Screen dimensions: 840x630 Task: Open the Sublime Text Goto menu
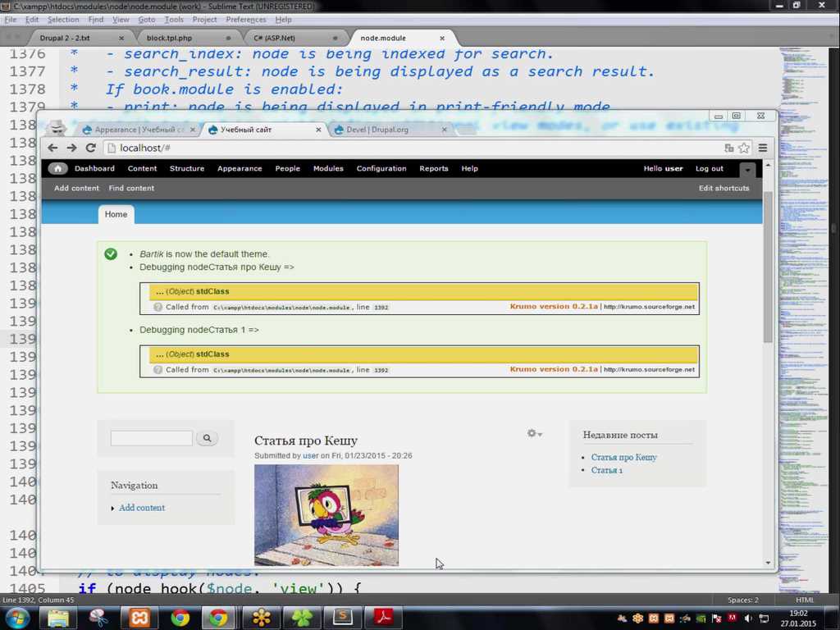pos(147,20)
